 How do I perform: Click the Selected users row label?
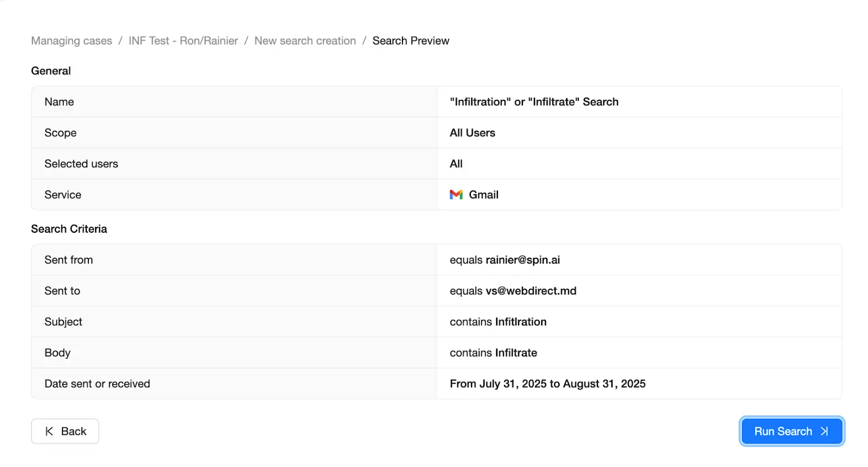point(81,164)
